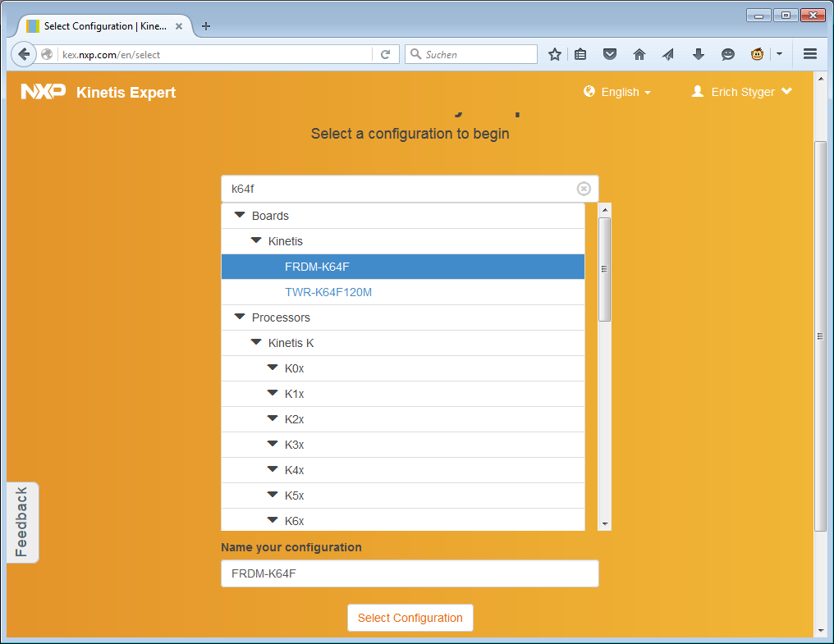The width and height of the screenshot is (834, 644).
Task: Open the Pocket save icon
Action: [x=610, y=54]
